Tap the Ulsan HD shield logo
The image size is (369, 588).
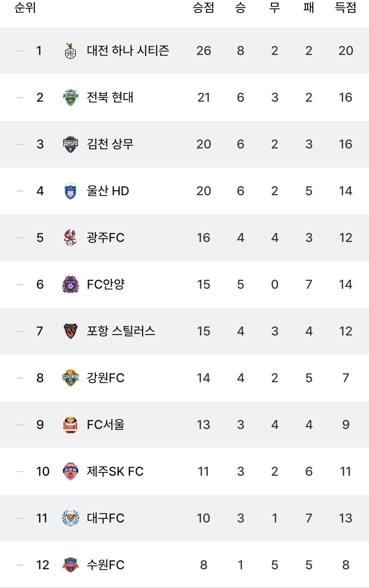(70, 191)
